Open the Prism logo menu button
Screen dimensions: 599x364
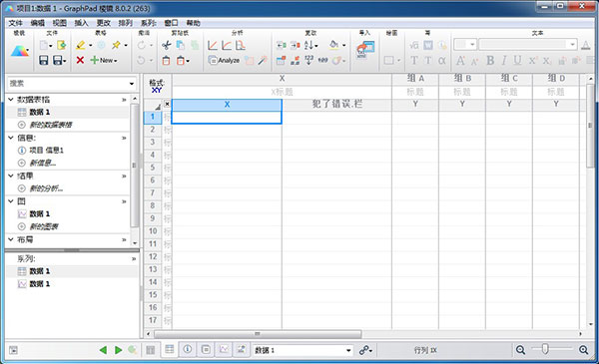tap(20, 51)
